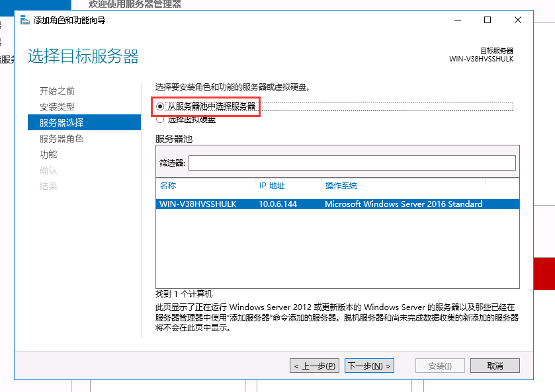Image resolution: width=555 pixels, height=392 pixels.
Task: Jump to the 服务器角色 step
Action: coord(62,139)
